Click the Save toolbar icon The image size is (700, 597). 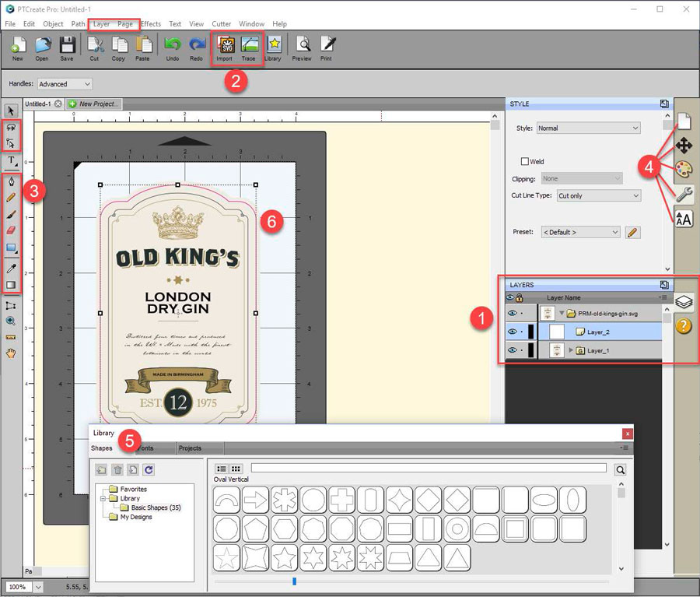coord(67,48)
